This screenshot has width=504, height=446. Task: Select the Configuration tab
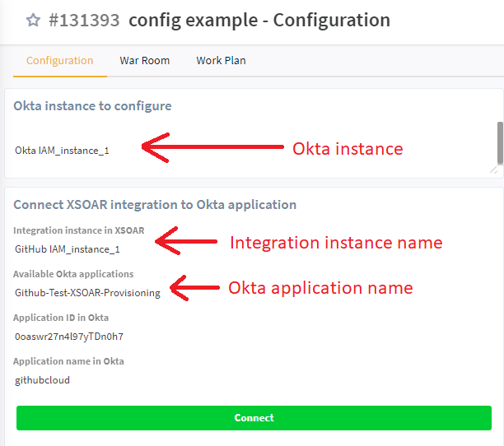click(59, 60)
